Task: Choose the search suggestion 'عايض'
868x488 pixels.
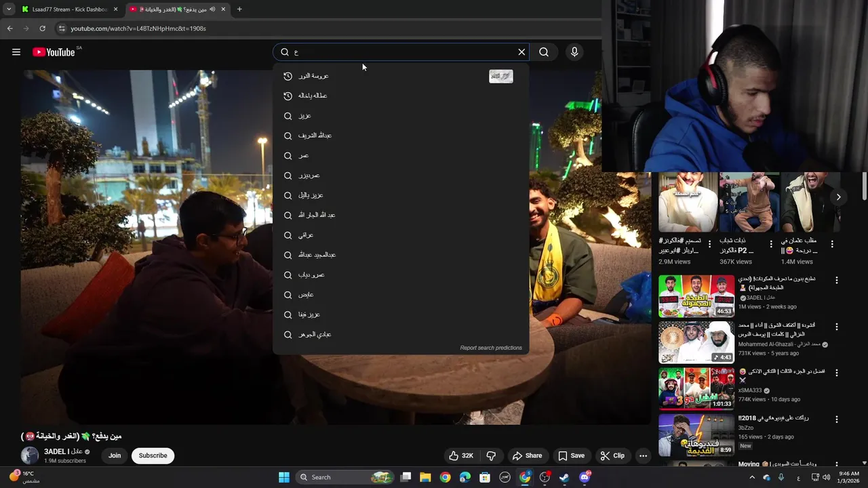Action: point(401,295)
